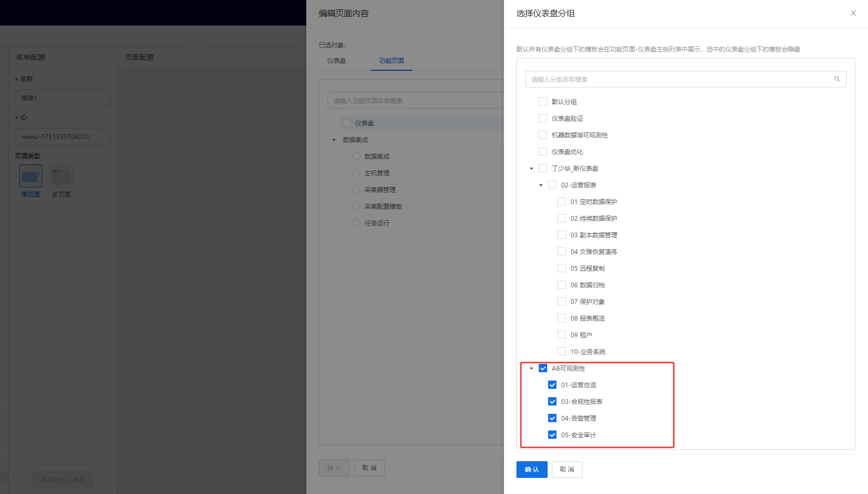The height and width of the screenshot is (494, 868).
Task: Check the 仪表盘验证 checkbox
Action: [543, 118]
